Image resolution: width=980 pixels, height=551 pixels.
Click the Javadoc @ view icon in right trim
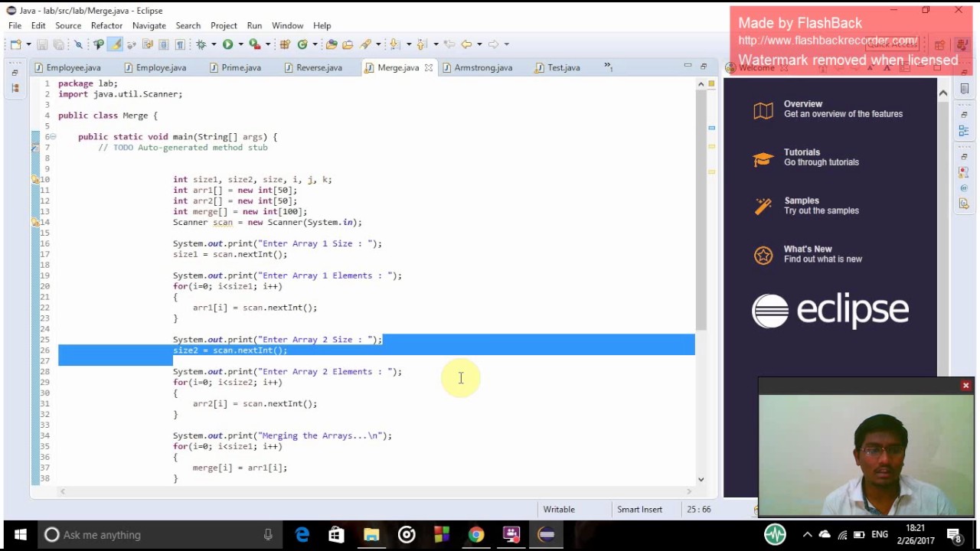pyautogui.click(x=964, y=188)
